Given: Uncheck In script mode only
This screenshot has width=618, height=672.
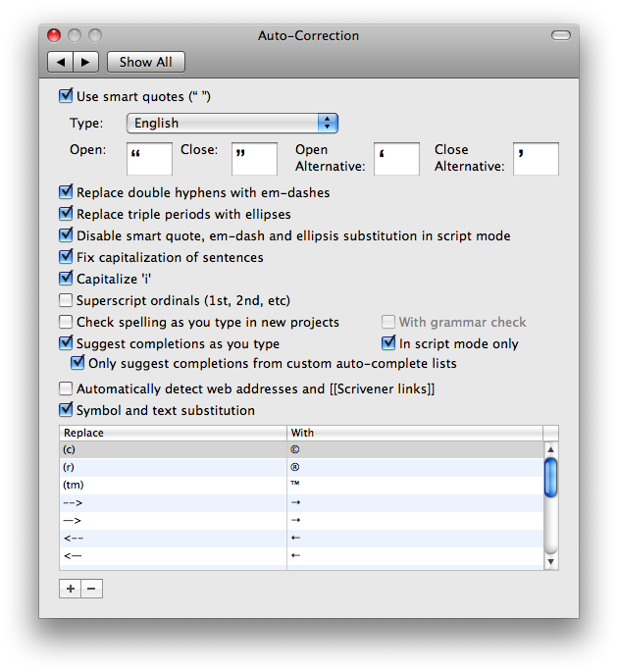Looking at the screenshot, I should pos(388,343).
